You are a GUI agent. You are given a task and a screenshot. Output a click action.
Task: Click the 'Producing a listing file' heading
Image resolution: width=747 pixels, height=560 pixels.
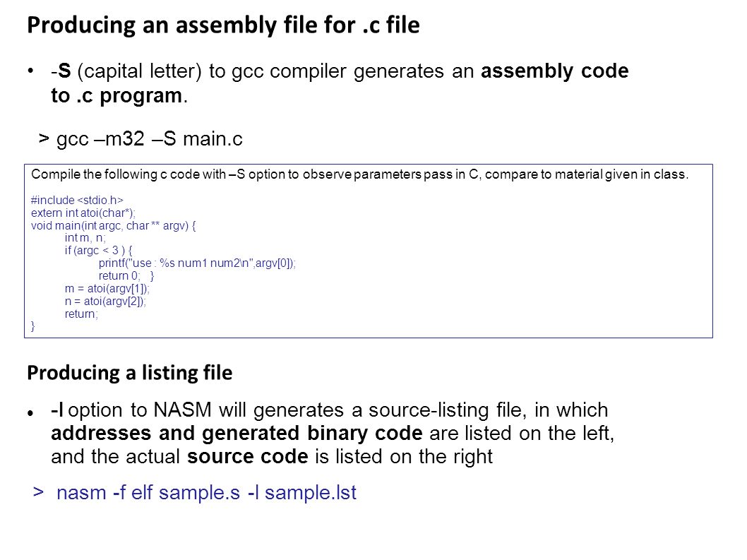[x=130, y=373]
